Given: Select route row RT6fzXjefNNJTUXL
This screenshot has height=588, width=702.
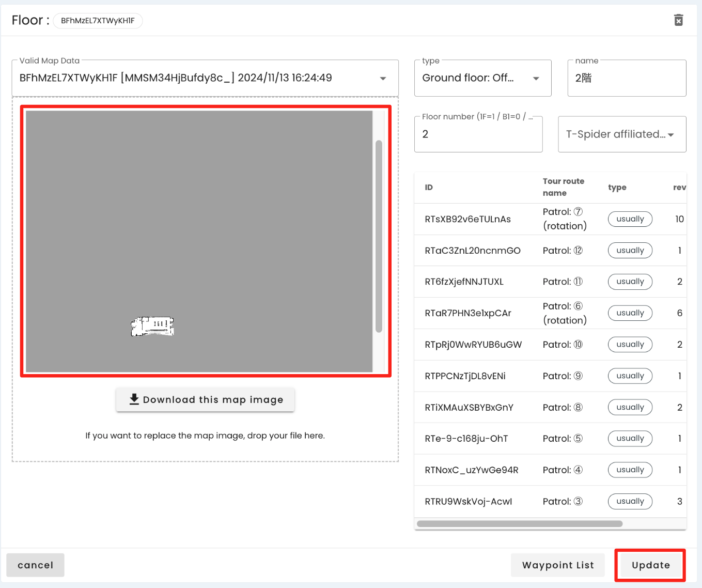Looking at the screenshot, I should pyautogui.click(x=550, y=282).
